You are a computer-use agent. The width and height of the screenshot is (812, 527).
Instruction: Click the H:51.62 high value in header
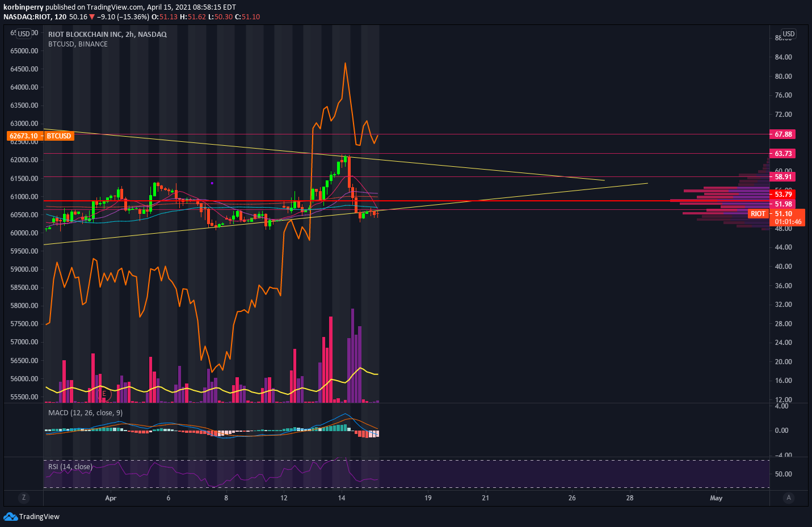coord(193,17)
